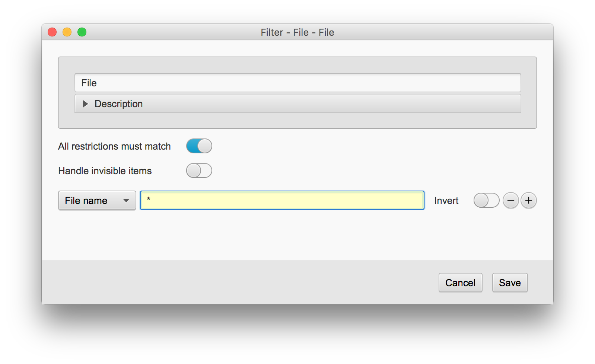Enable the Handle invisible items switch
This screenshot has width=595, height=364.
click(199, 170)
